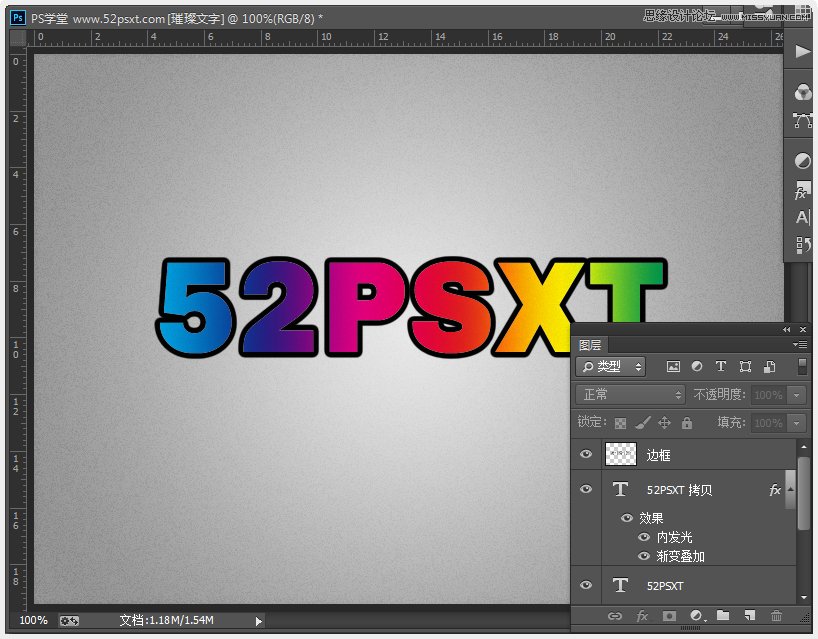Hide the 52PSXT 拷贝 layer
The height and width of the screenshot is (639, 818).
[586, 489]
